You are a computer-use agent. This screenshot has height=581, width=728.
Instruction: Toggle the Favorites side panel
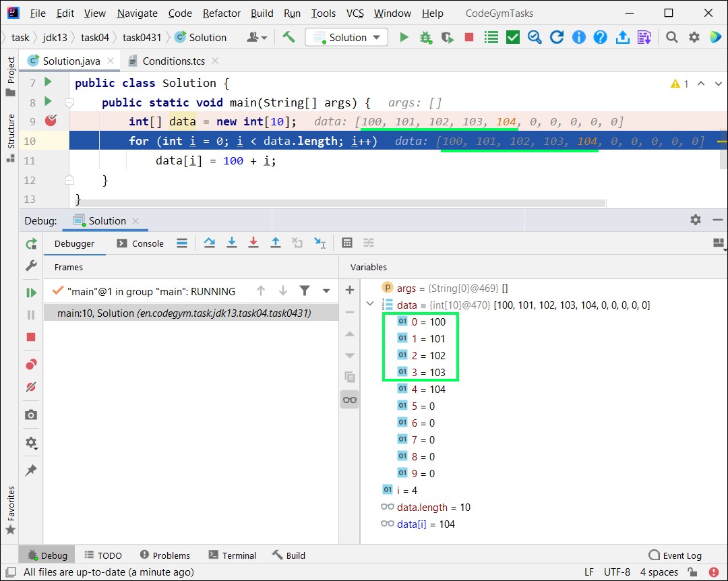10,510
